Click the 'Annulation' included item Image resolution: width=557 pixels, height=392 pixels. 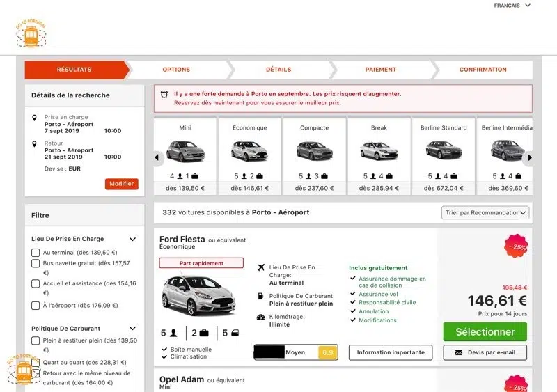pyautogui.click(x=373, y=311)
